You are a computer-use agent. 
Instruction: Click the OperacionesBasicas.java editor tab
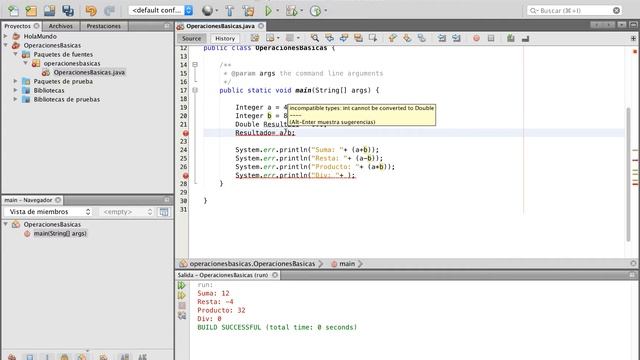pyautogui.click(x=220, y=26)
